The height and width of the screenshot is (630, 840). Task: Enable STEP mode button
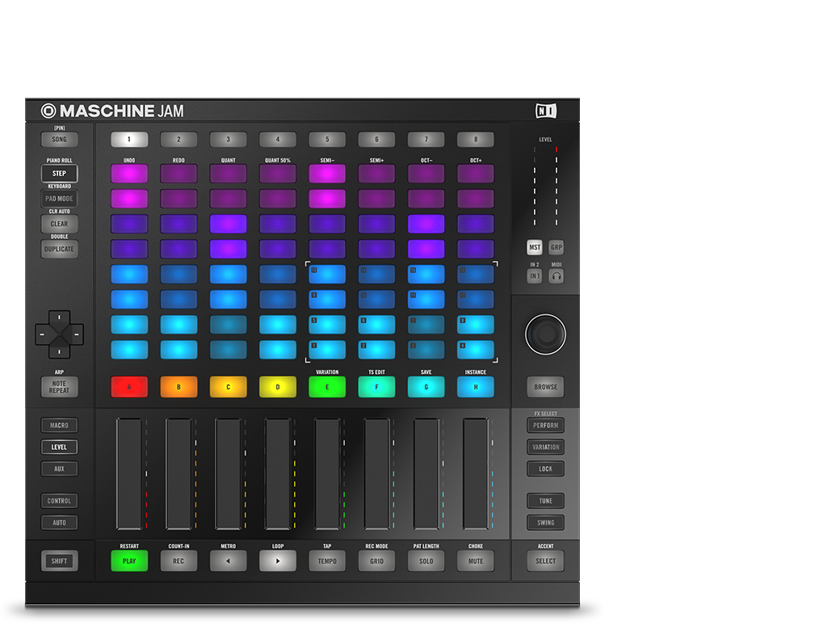(60, 174)
